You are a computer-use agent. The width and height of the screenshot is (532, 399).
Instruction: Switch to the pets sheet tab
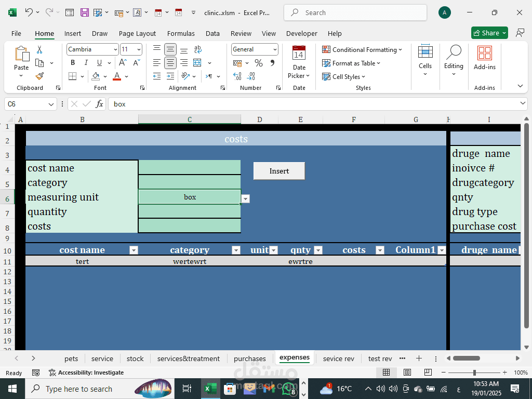tap(71, 358)
